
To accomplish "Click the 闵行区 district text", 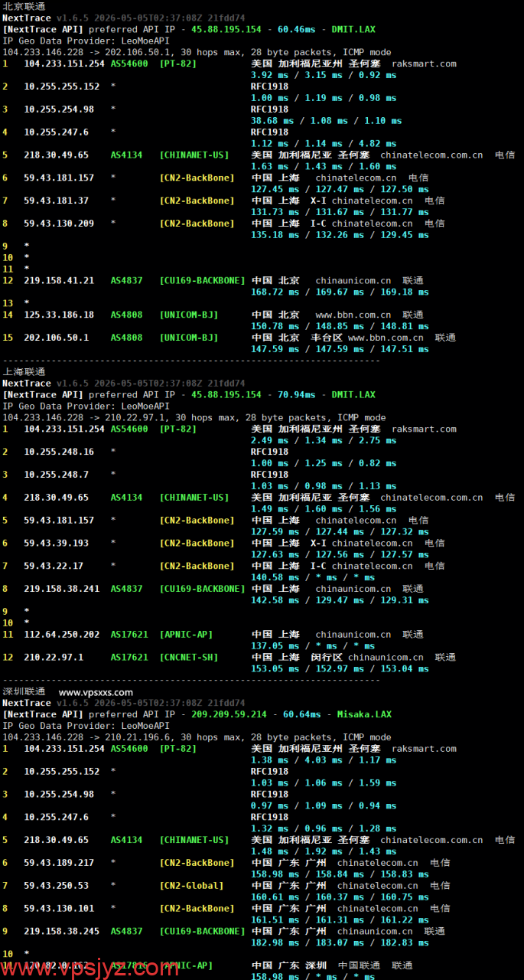I will pos(328,658).
